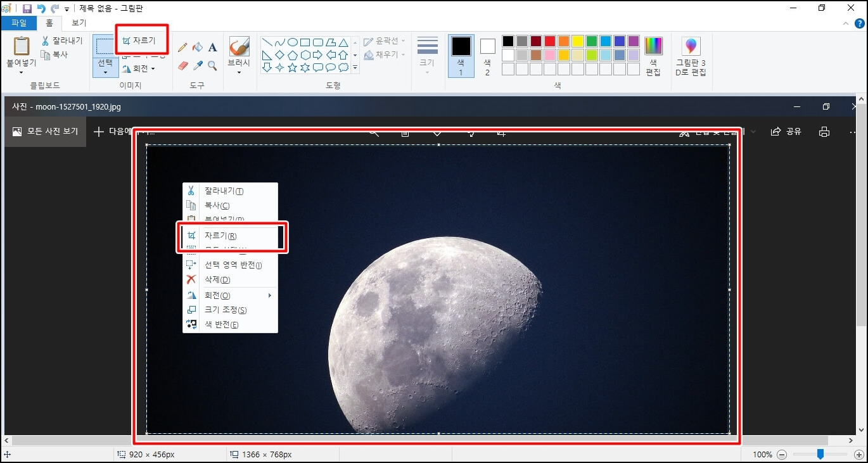868x463 pixels.
Task: Click the rectangular selection tool icon
Action: (x=105, y=46)
